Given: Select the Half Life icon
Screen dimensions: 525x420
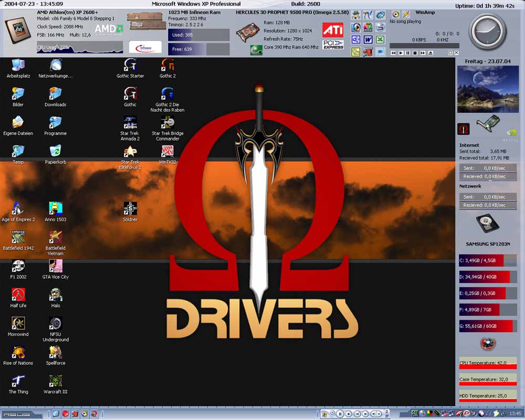Looking at the screenshot, I should click(x=18, y=298).
